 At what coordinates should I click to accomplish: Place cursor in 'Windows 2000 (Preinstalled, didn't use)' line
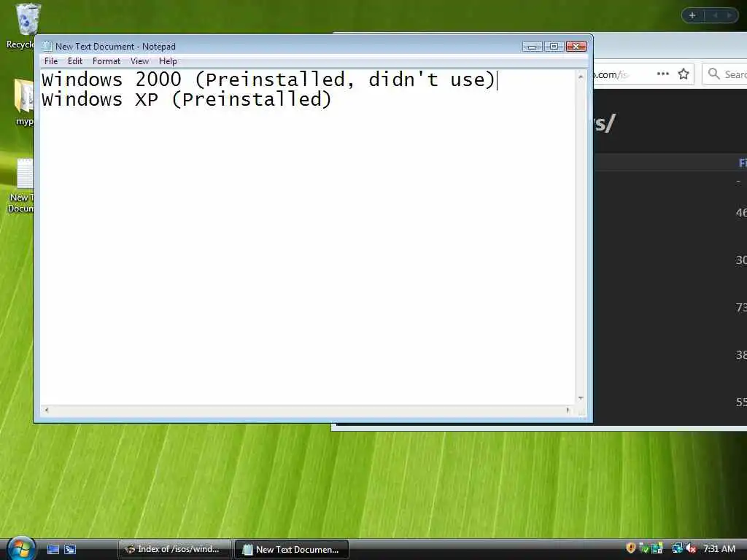268,79
